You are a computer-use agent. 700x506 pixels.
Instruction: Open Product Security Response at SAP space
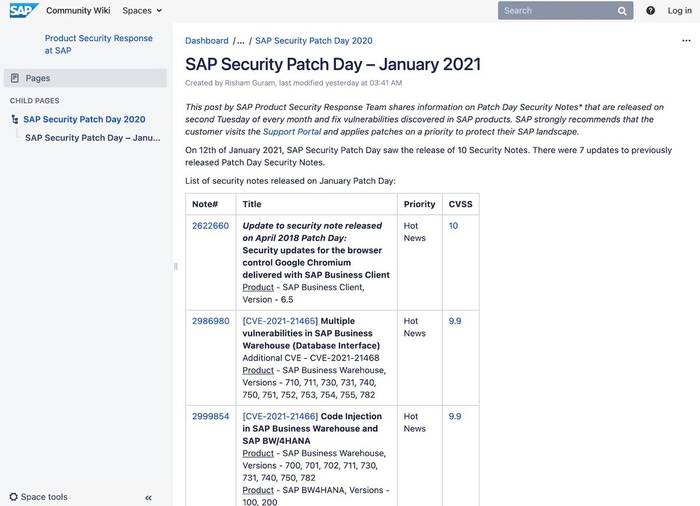click(98, 44)
